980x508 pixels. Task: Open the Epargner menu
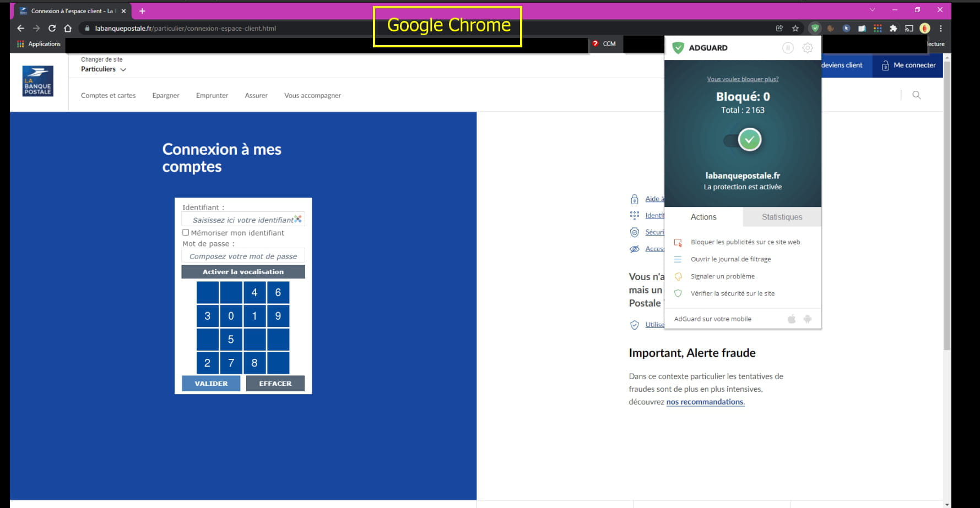166,95
